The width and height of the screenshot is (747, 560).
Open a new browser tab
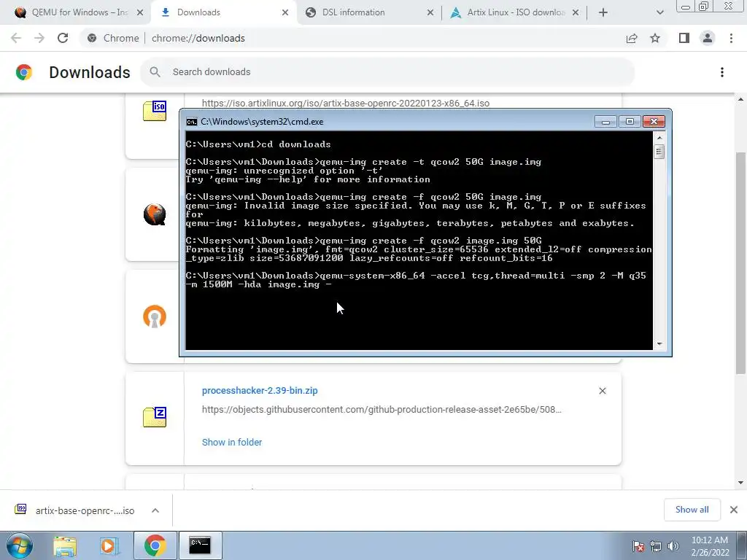click(x=603, y=13)
